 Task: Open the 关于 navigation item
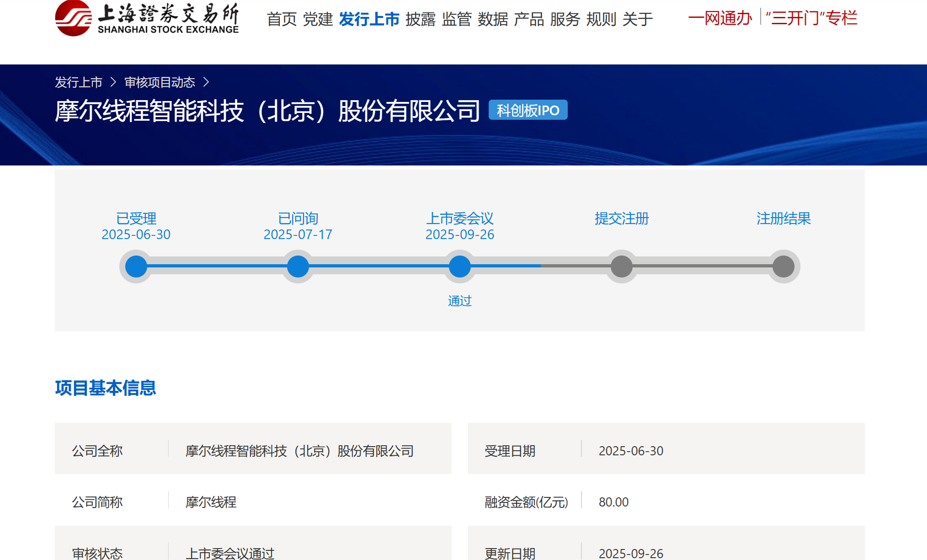point(637,19)
